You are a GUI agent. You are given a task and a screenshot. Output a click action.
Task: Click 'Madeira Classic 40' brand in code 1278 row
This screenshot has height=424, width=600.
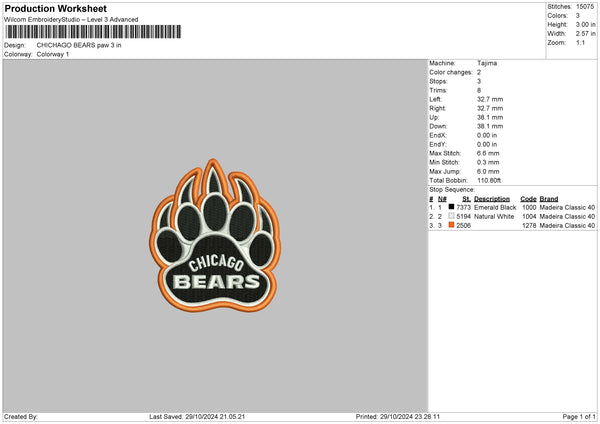567,226
